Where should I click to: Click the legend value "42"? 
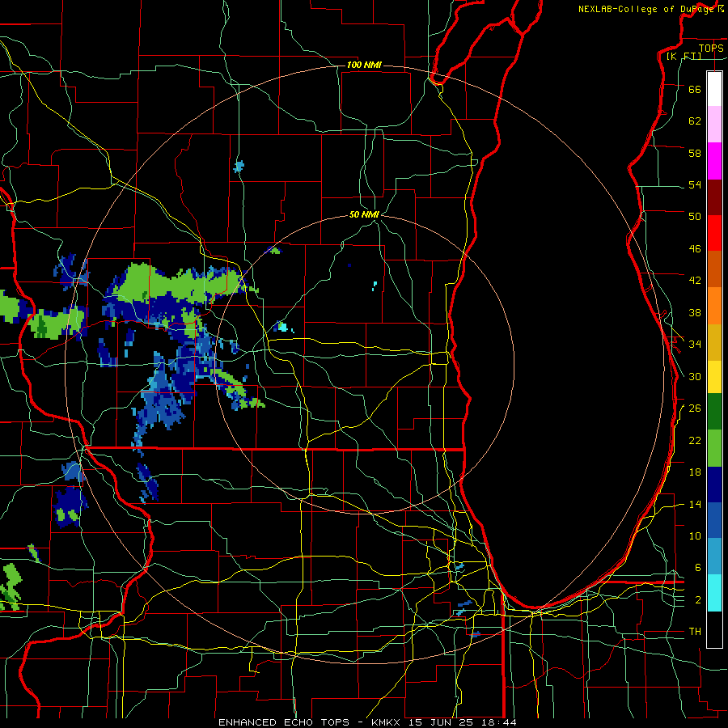pyautogui.click(x=695, y=281)
